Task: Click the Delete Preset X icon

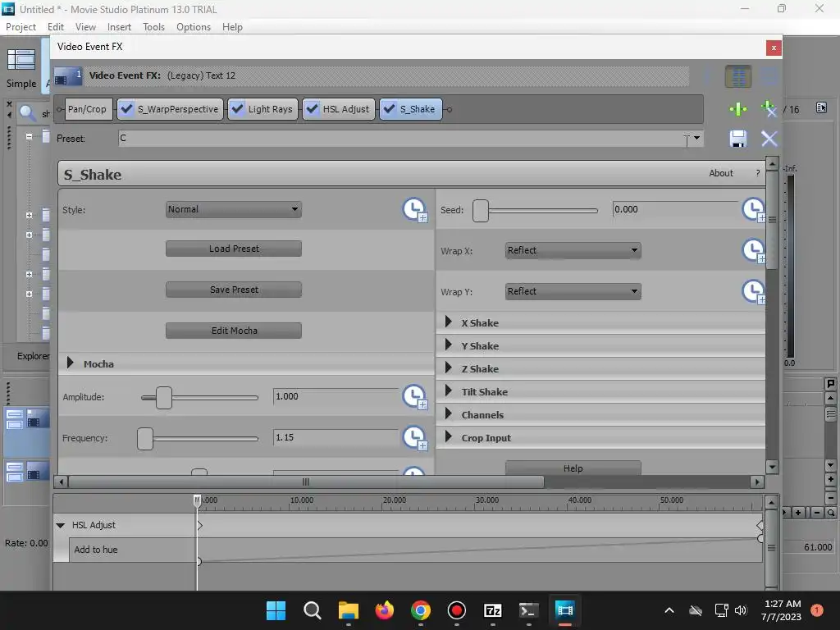Action: click(x=769, y=139)
